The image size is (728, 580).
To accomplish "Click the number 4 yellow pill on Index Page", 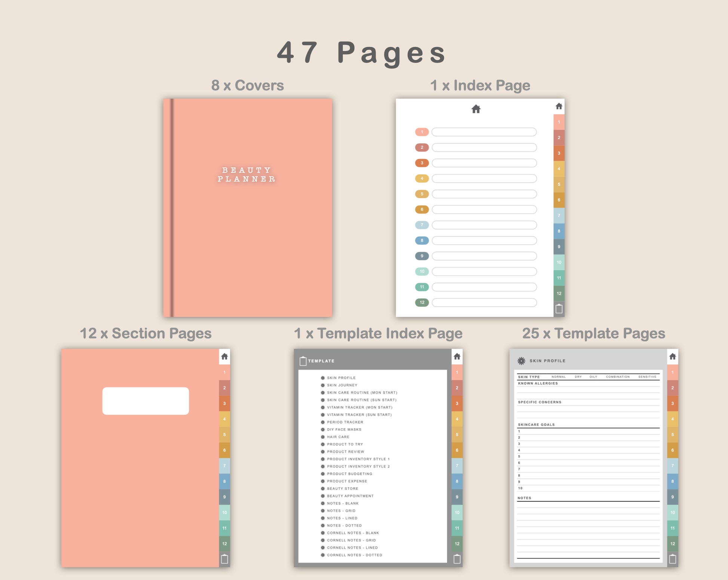I will point(422,178).
